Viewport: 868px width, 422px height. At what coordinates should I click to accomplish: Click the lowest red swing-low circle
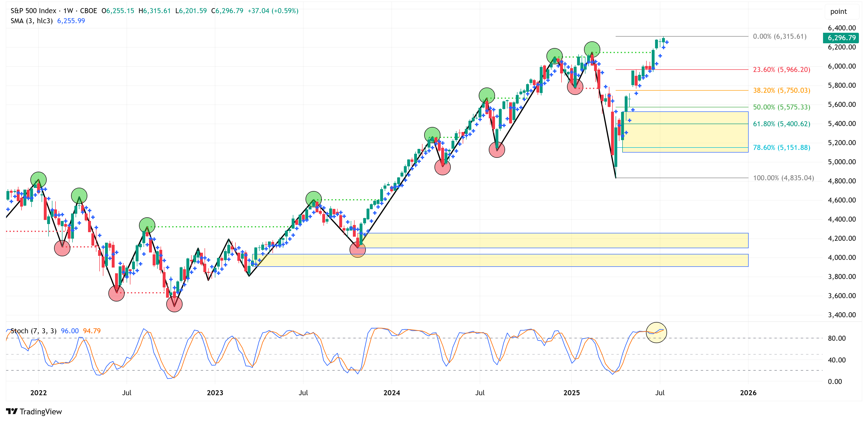click(x=174, y=304)
